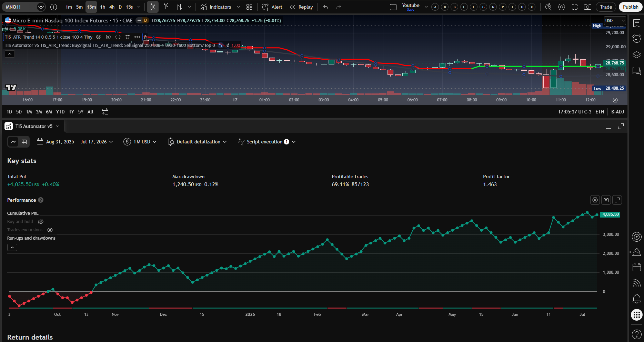This screenshot has height=342, width=644.
Task: Set the date range to YTD
Action: point(60,112)
